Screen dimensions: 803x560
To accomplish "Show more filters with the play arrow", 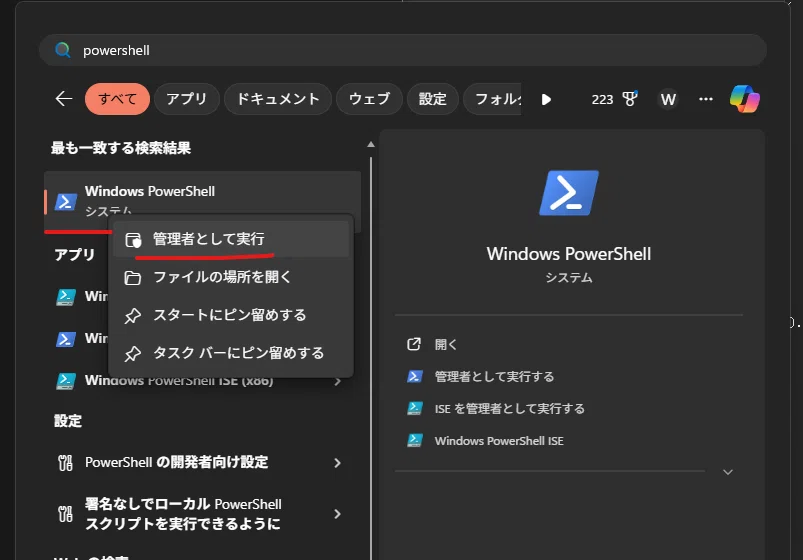I will pyautogui.click(x=546, y=99).
